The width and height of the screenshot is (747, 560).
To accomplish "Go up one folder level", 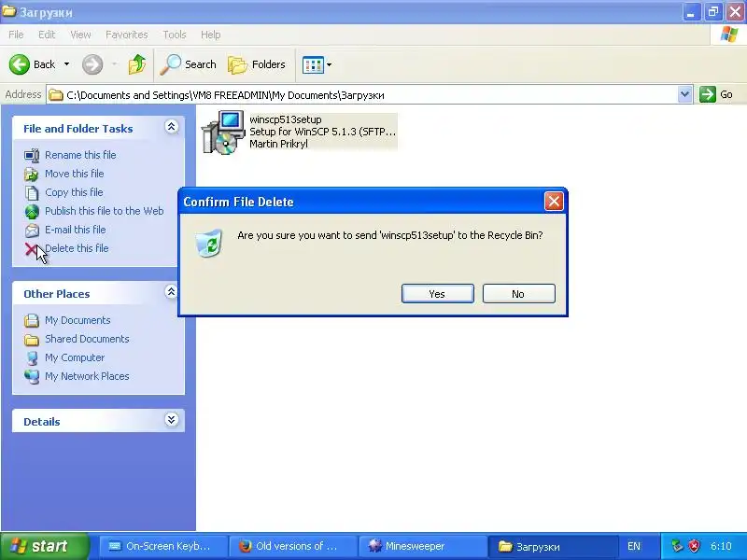I will (x=137, y=64).
